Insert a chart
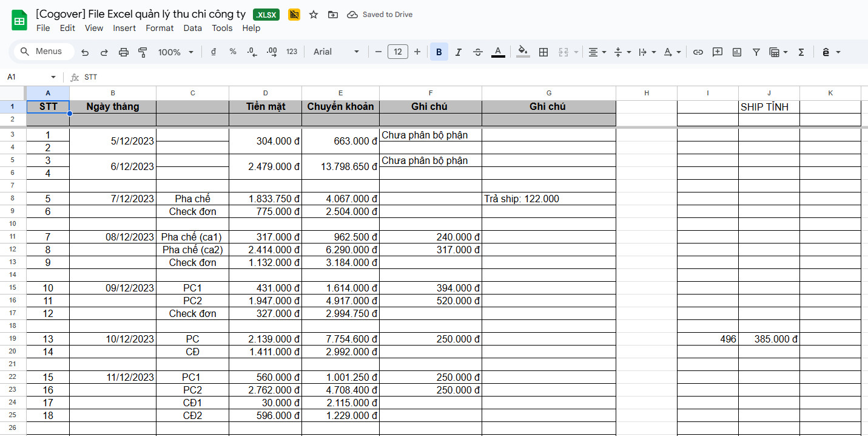Image resolution: width=868 pixels, height=436 pixels. [736, 52]
